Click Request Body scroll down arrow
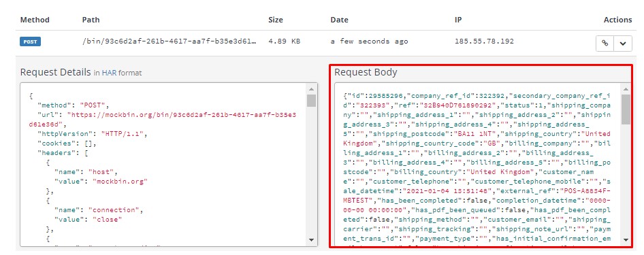The image size is (644, 255). point(626,240)
